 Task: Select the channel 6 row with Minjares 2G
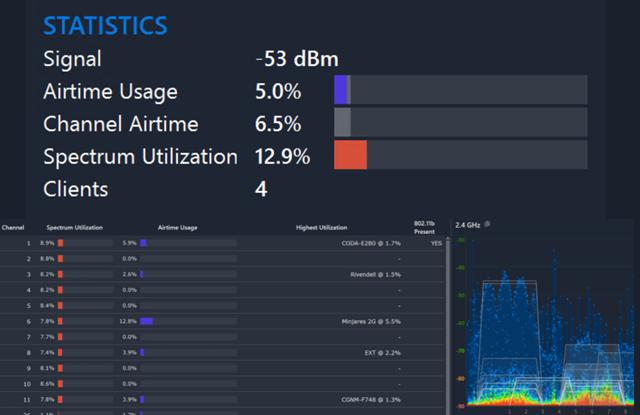click(x=222, y=322)
